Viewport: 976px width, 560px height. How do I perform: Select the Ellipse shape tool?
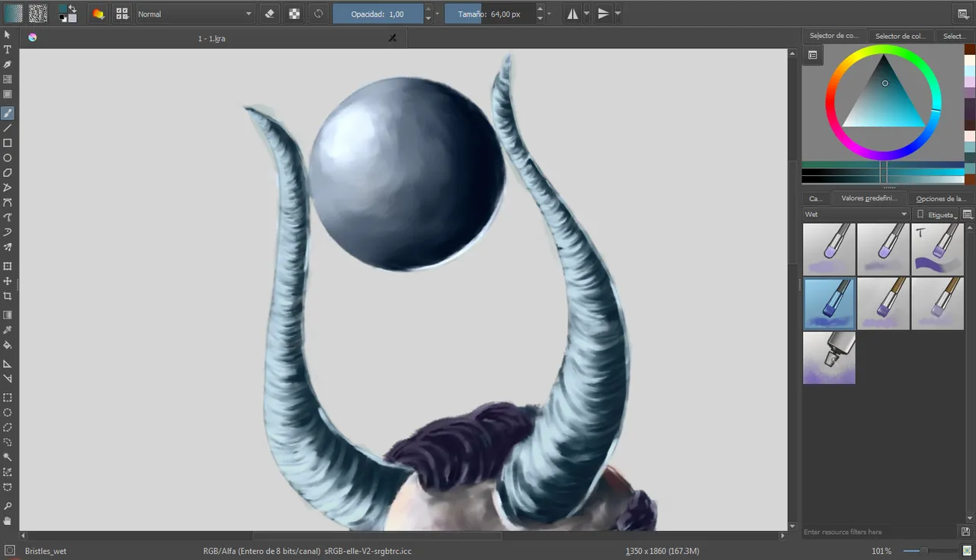click(x=8, y=158)
